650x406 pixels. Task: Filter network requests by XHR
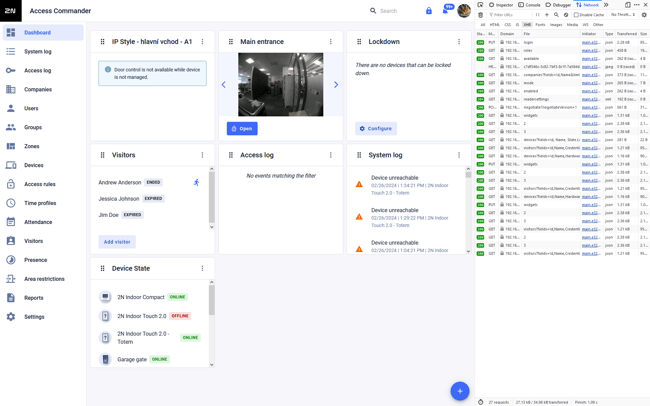[527, 24]
